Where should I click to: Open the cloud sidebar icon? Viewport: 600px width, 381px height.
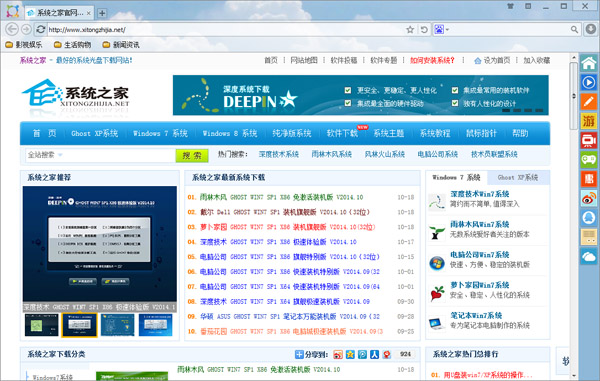click(x=589, y=256)
